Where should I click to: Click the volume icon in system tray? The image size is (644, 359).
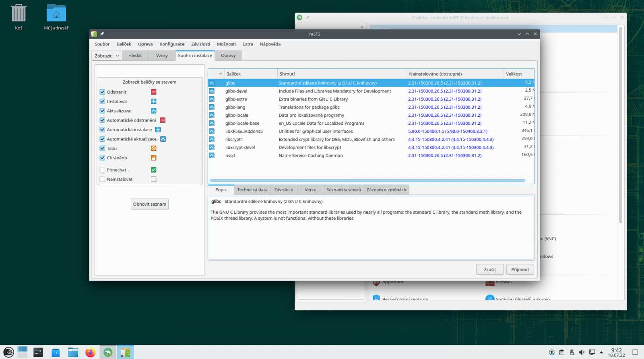pyautogui.click(x=581, y=353)
